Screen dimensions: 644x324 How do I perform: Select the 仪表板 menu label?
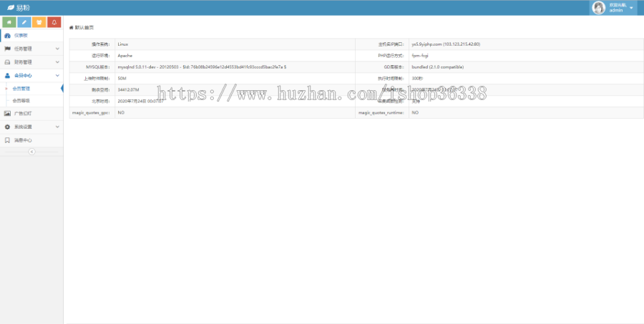[21, 36]
